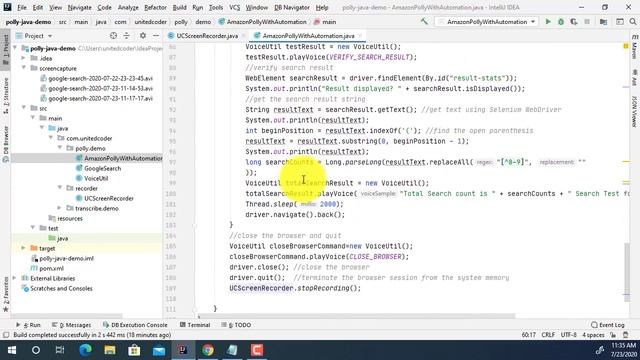
Task: Collapse polly-java-demo root node
Action: [15, 48]
